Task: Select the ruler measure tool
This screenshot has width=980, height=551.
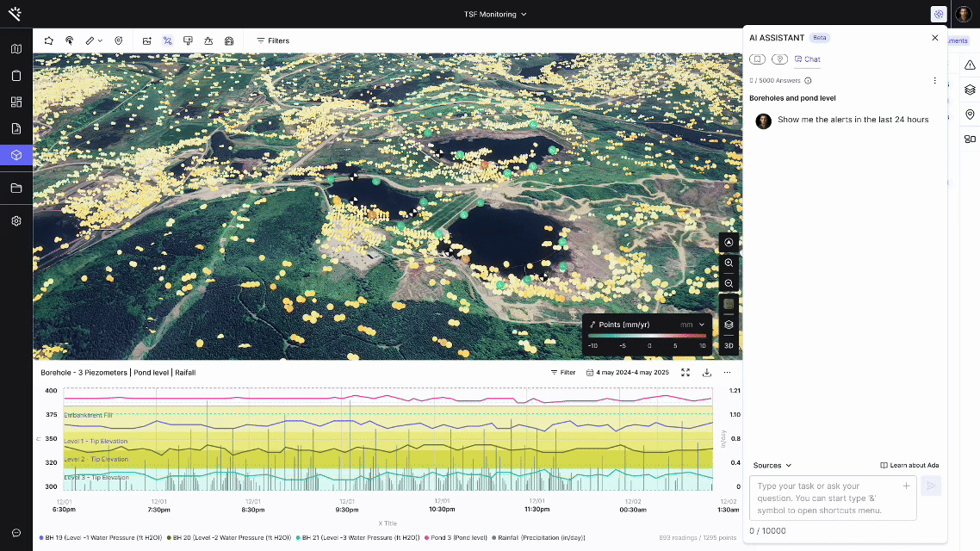Action: (x=90, y=40)
